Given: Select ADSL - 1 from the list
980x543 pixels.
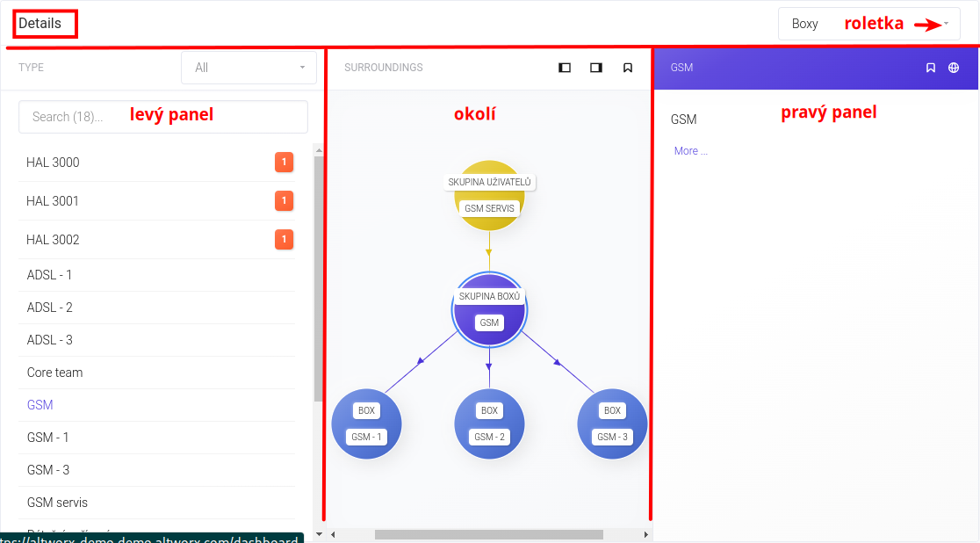Looking at the screenshot, I should click(x=50, y=275).
